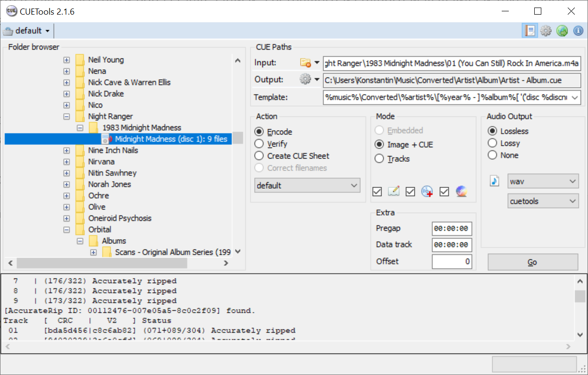Screen dimensions: 588x375
Task: Toggle the log notebook icon in toolbar
Action: tap(530, 31)
